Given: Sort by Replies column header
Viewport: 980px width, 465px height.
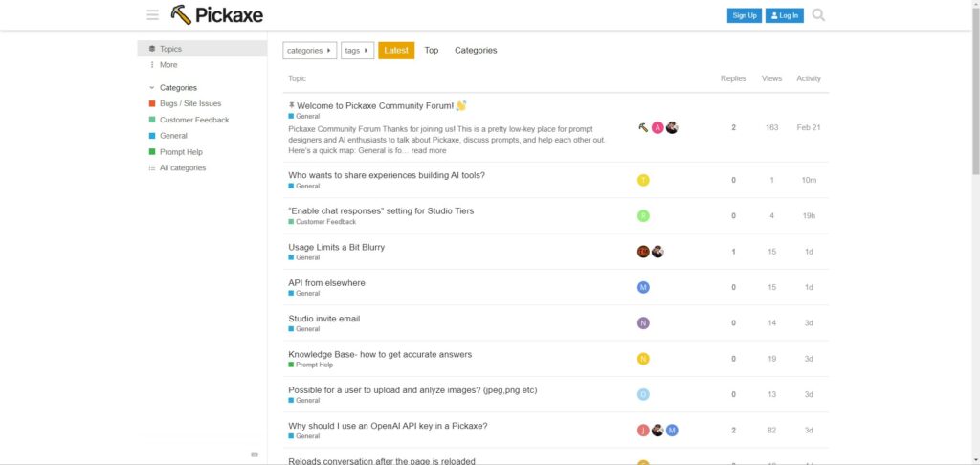Looking at the screenshot, I should [x=733, y=78].
